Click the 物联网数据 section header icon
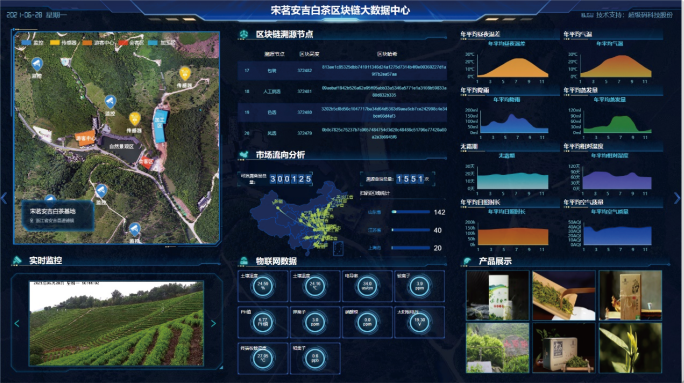Screen dimensions: 684x383 pos(244,261)
